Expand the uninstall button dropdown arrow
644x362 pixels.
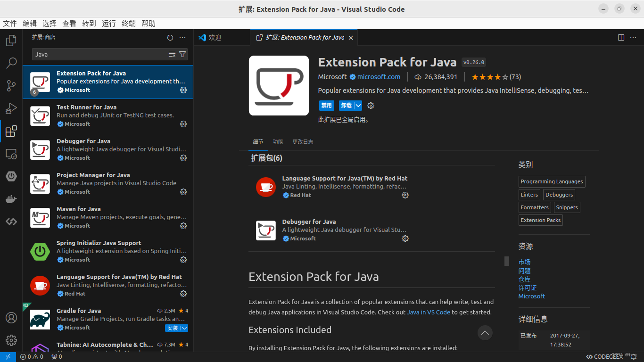(358, 106)
